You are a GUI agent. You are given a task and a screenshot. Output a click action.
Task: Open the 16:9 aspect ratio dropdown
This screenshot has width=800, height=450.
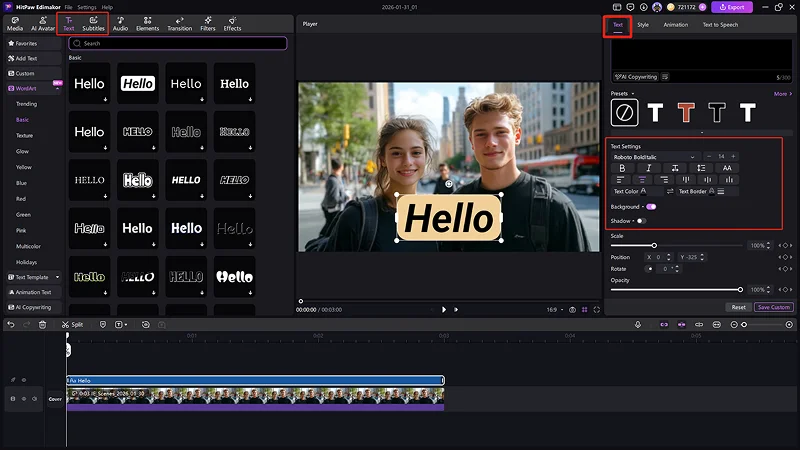[555, 310]
